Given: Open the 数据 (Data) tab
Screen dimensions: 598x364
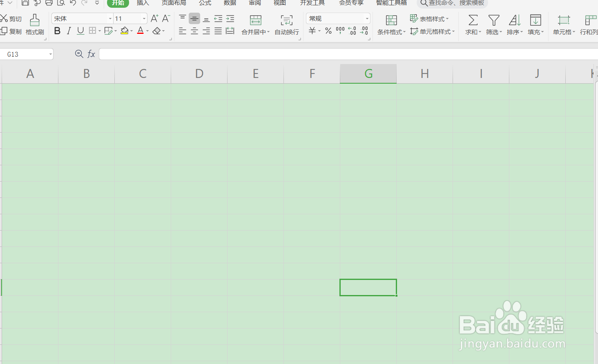Looking at the screenshot, I should pos(230,3).
